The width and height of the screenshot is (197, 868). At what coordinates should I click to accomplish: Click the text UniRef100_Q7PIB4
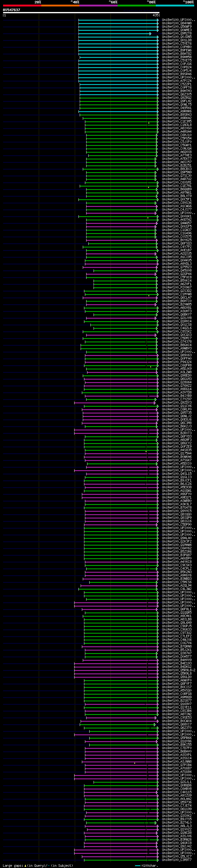(177, 765)
